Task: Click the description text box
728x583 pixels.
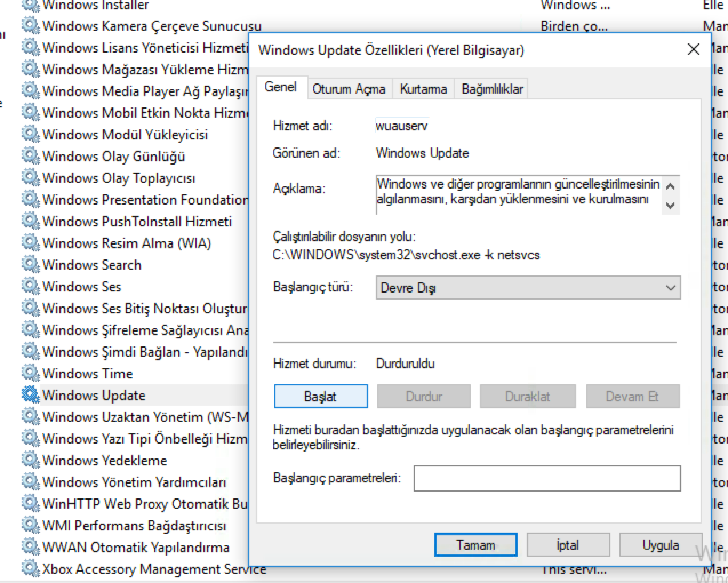Action: 519,195
